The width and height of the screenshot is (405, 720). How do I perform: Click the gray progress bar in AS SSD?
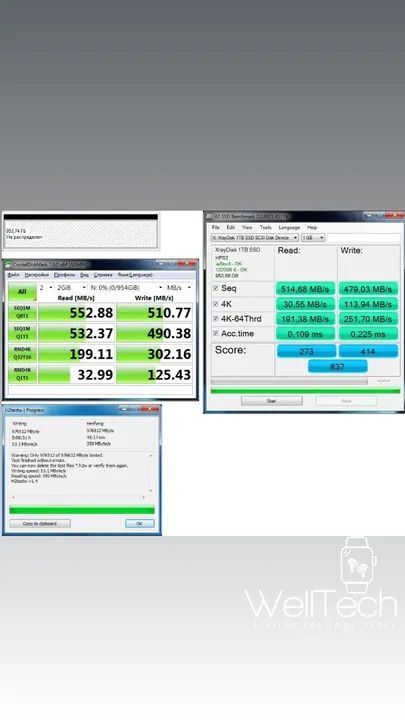[x=289, y=381]
